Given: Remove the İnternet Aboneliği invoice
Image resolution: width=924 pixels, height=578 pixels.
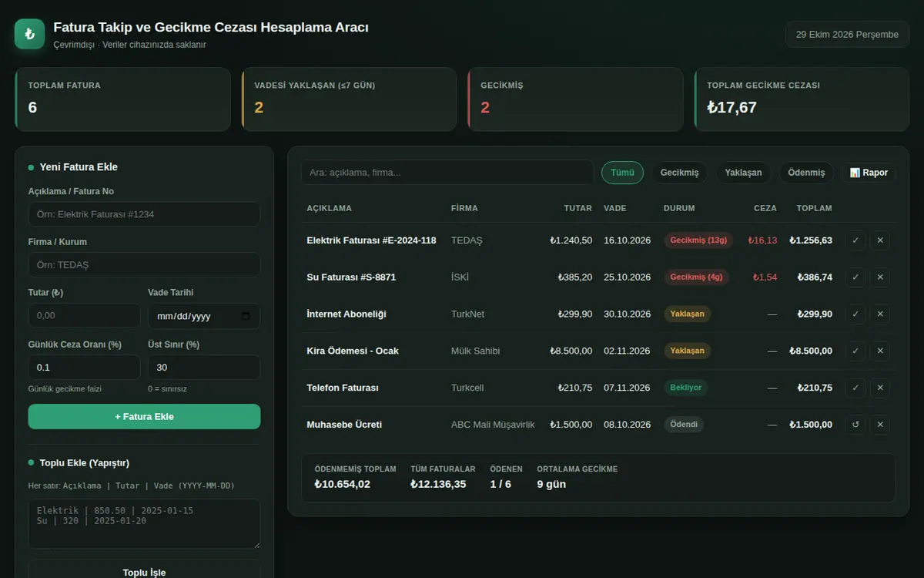Looking at the screenshot, I should point(880,314).
